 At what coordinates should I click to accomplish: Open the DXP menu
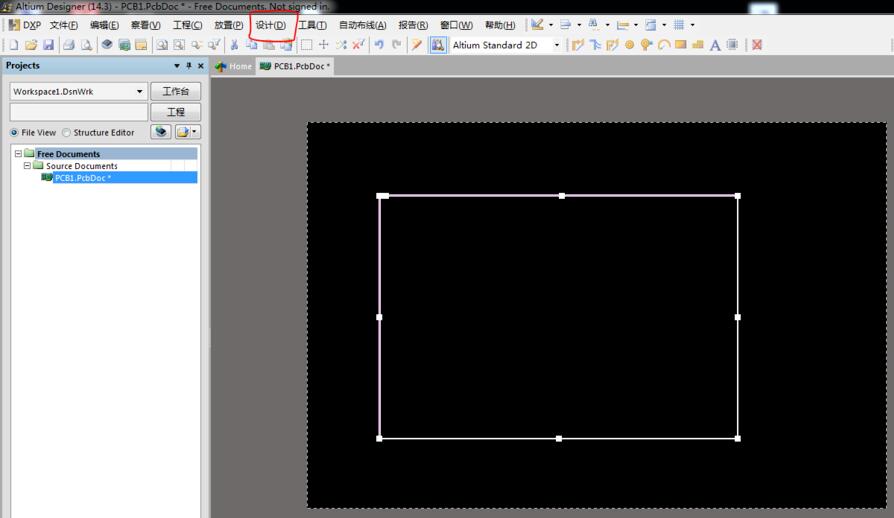pyautogui.click(x=25, y=25)
